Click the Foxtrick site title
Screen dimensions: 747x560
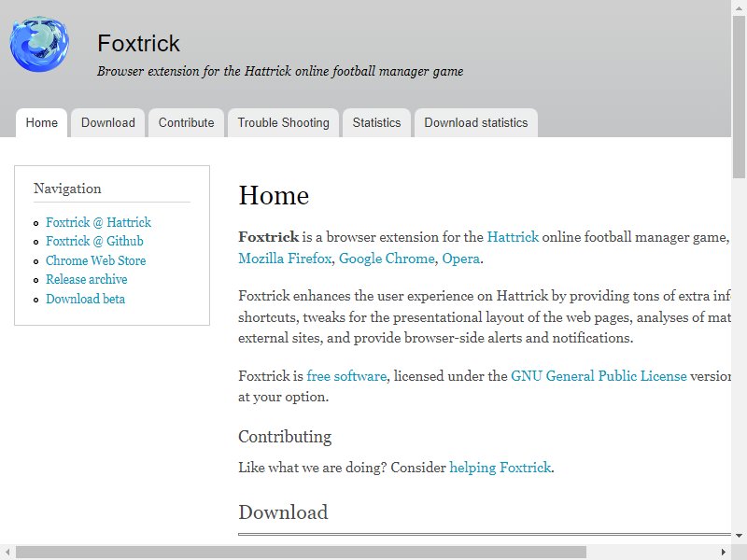click(x=138, y=43)
